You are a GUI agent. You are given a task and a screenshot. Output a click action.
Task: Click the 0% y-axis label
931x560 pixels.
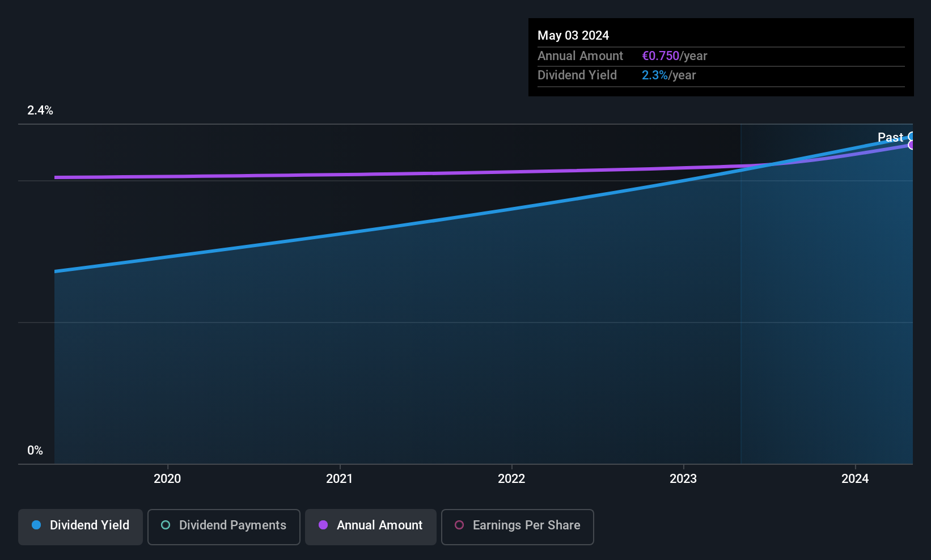pyautogui.click(x=35, y=451)
